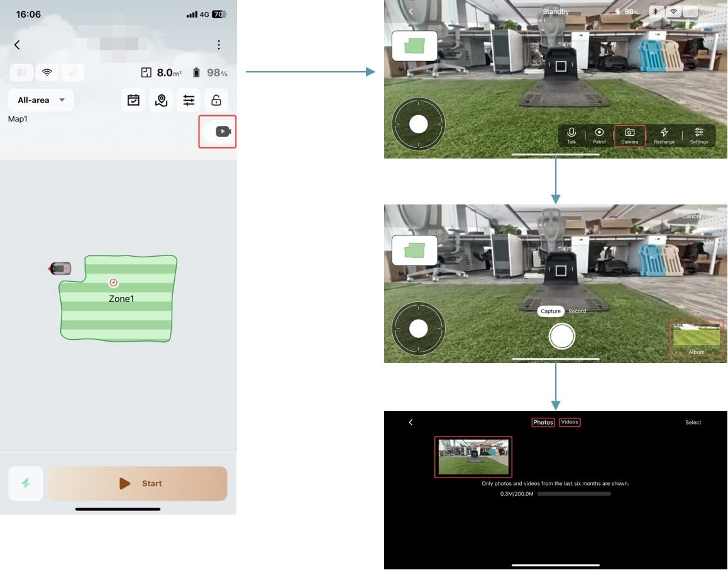Open the map location management icon
The height and width of the screenshot is (570, 728).
coord(161,100)
